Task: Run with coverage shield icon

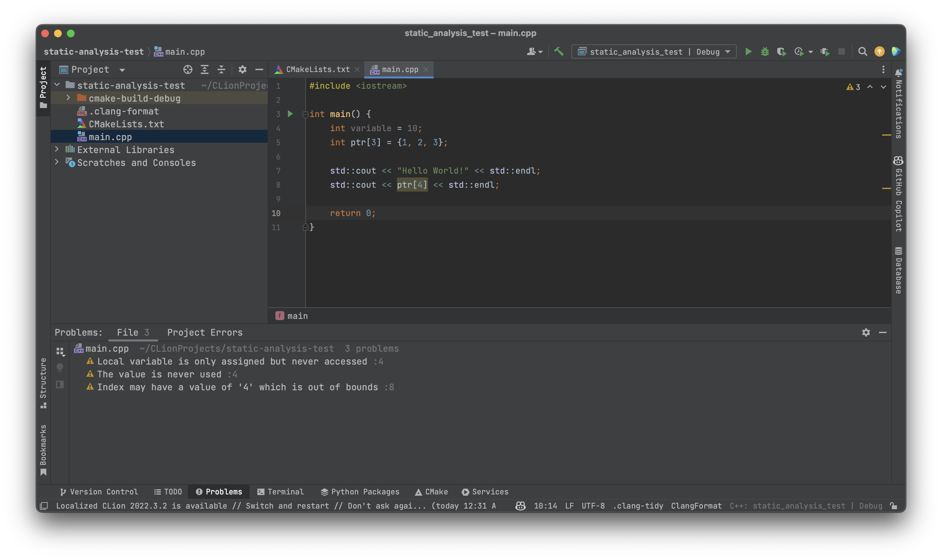Action: (781, 52)
